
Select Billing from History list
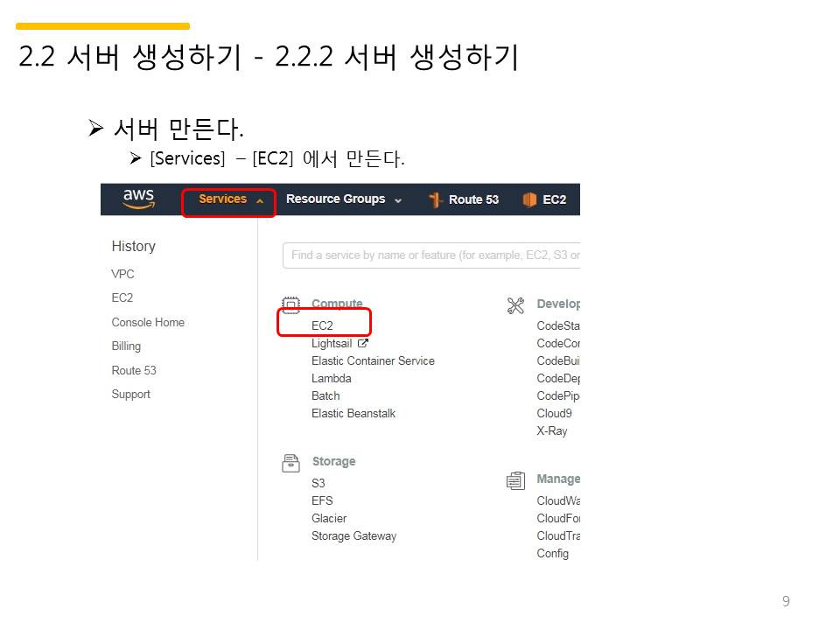point(126,346)
